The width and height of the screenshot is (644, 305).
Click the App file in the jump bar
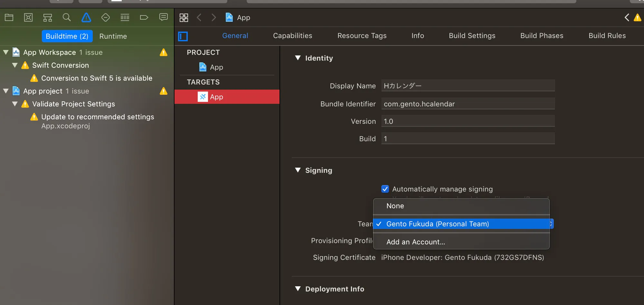238,17
